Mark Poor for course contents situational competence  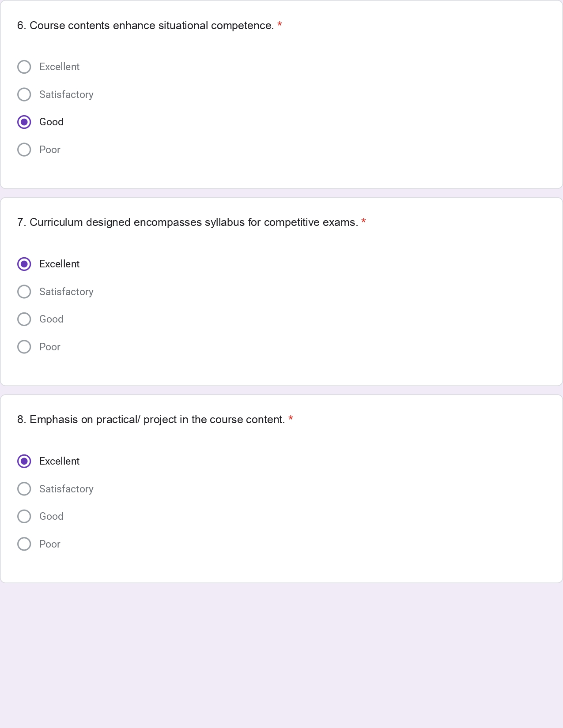coord(24,150)
